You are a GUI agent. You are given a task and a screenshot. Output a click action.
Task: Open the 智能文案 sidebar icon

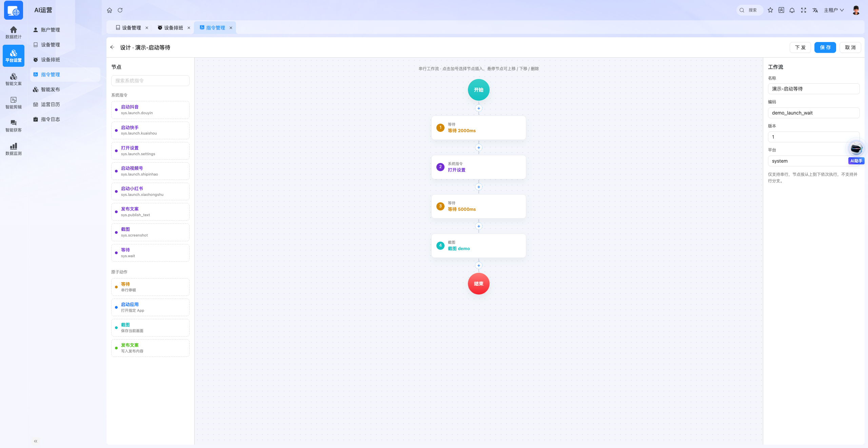(14, 79)
